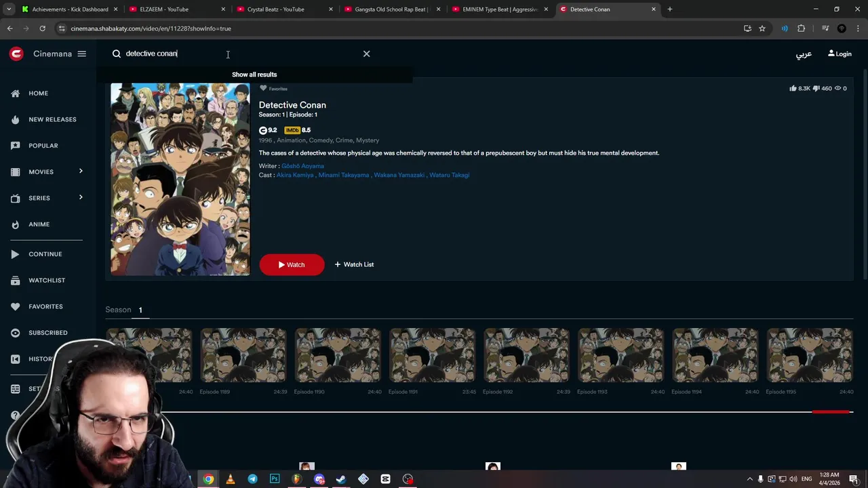This screenshot has height=488, width=868.
Task: Open Favorites in sidebar
Action: (45, 306)
